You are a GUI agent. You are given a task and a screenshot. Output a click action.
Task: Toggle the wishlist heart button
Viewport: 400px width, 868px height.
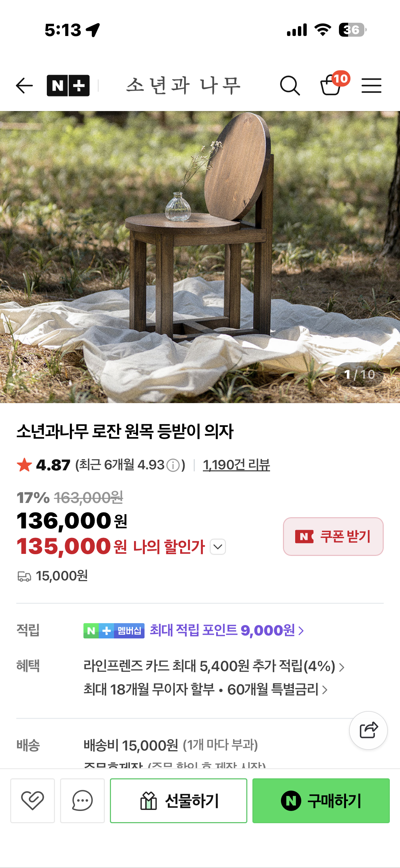[x=33, y=800]
